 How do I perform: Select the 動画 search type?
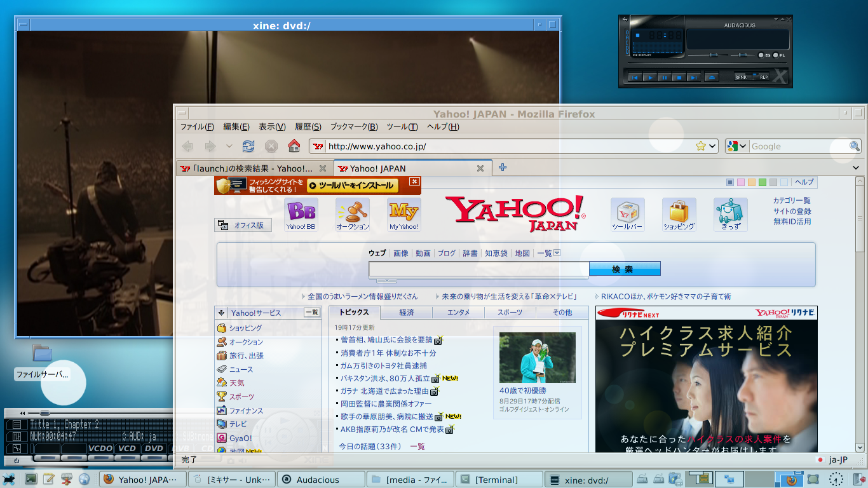[x=423, y=253]
